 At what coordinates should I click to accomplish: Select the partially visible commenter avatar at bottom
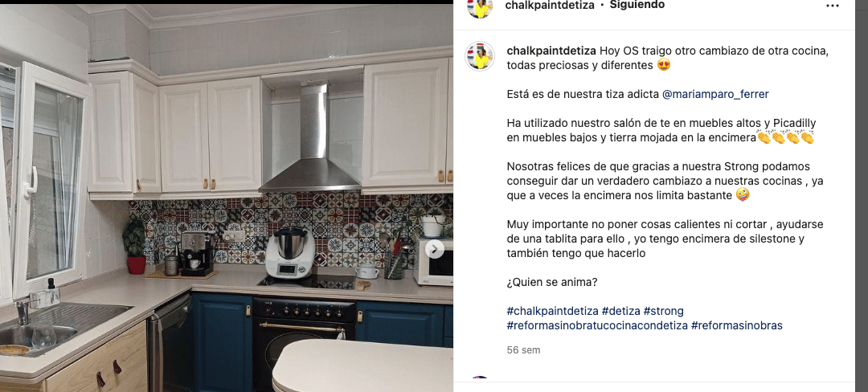click(x=480, y=378)
